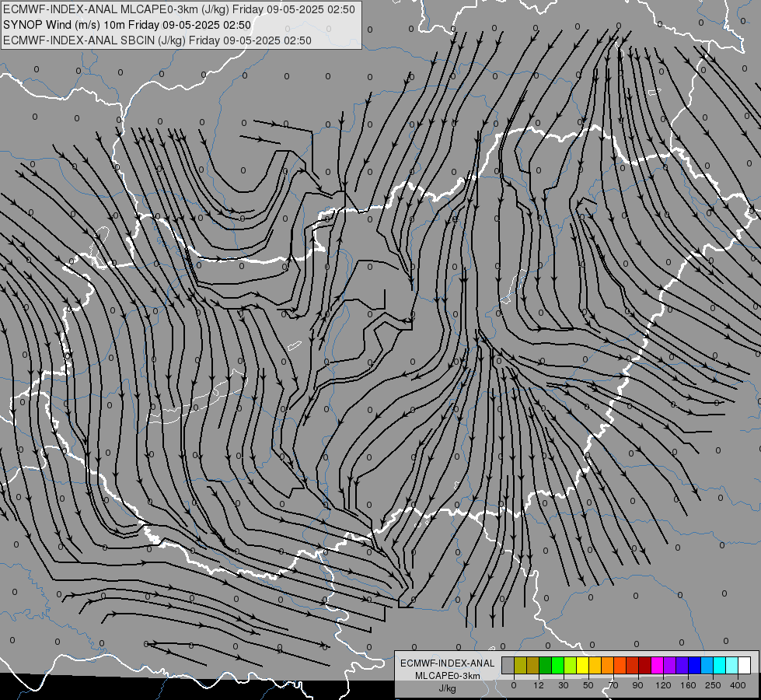The height and width of the screenshot is (700, 761).
Task: Select the legend scale value 30
Action: tap(564, 685)
